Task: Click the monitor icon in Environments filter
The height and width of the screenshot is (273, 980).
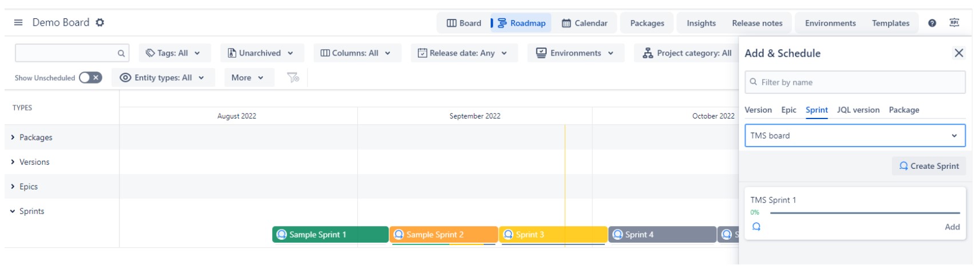Action: click(x=541, y=53)
